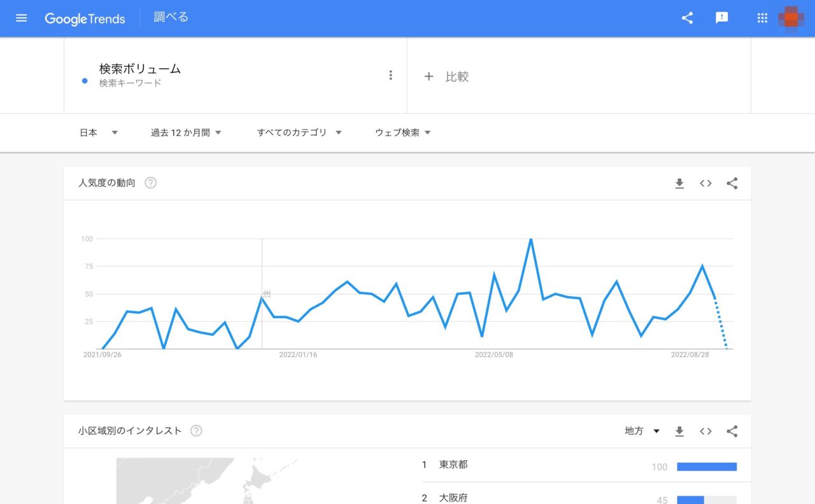Open the options menu for 検索ボリューム keyword
This screenshot has height=504, width=815.
pos(390,74)
